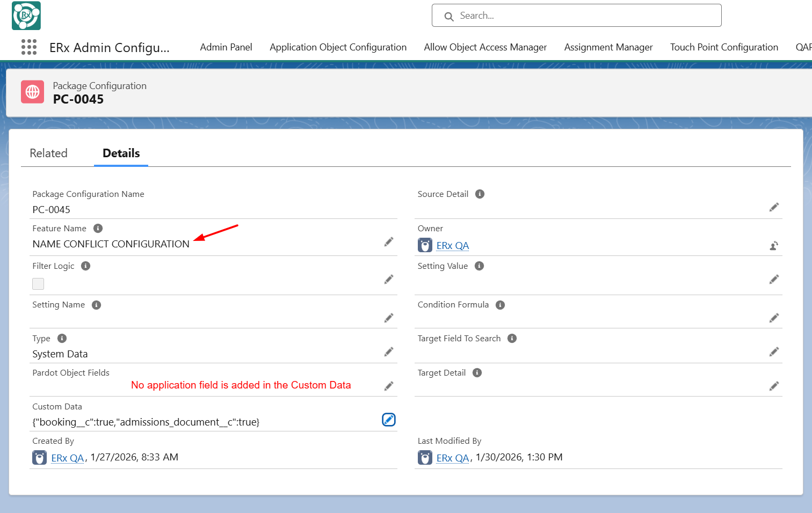812x513 pixels.
Task: Open the Admin Panel navigation item
Action: tap(226, 47)
